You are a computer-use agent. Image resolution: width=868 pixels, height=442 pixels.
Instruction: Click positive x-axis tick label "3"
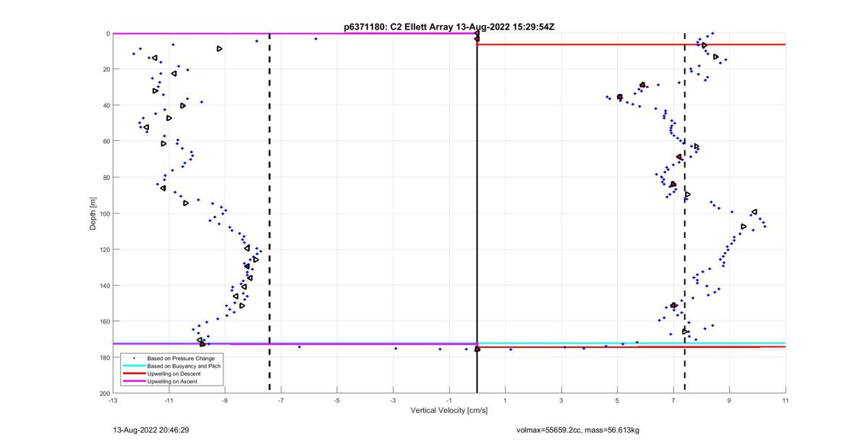tap(561, 400)
